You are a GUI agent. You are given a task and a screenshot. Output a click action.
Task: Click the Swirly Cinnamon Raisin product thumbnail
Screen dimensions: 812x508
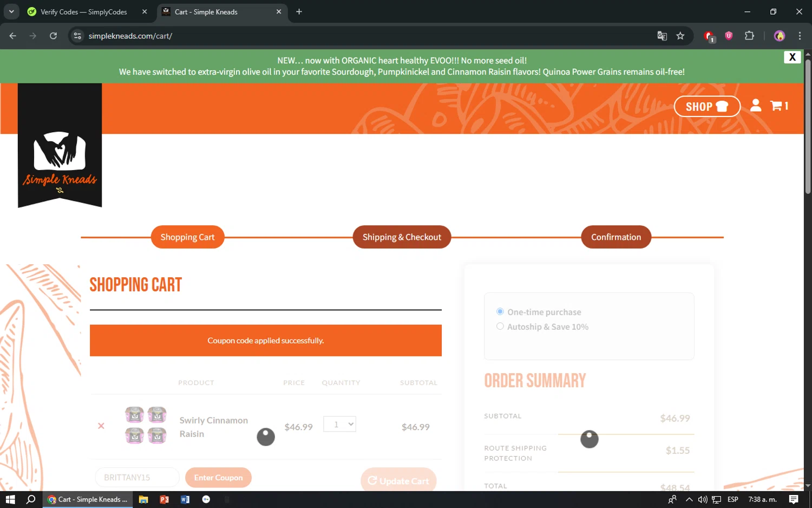click(x=146, y=425)
